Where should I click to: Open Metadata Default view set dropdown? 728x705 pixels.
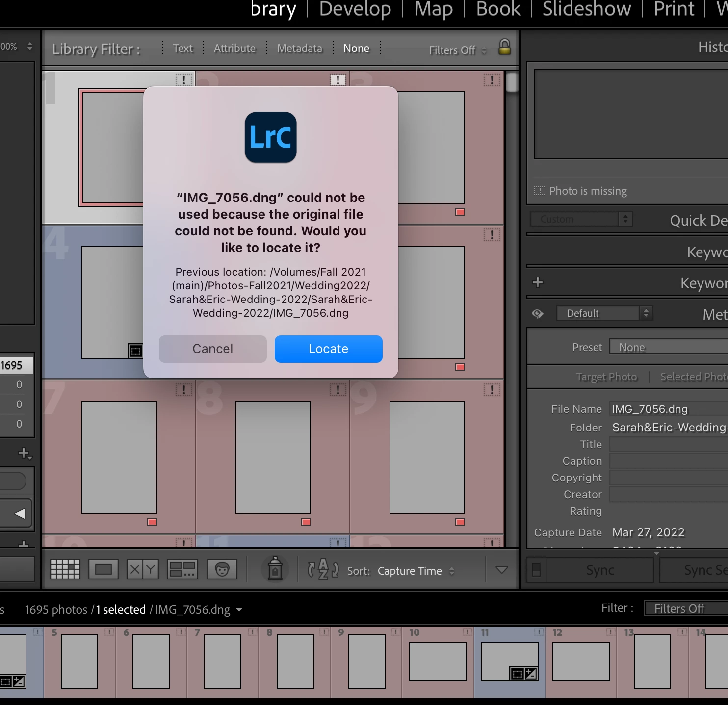604,313
